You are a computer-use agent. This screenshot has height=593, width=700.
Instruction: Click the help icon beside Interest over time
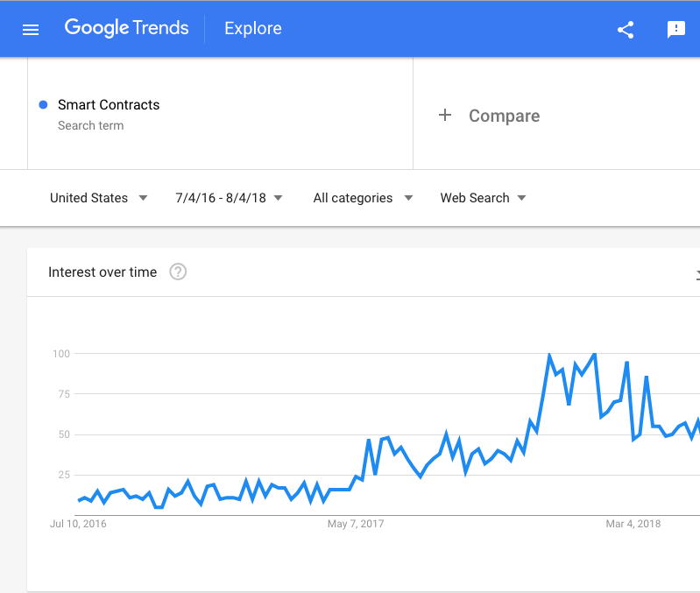(x=178, y=272)
